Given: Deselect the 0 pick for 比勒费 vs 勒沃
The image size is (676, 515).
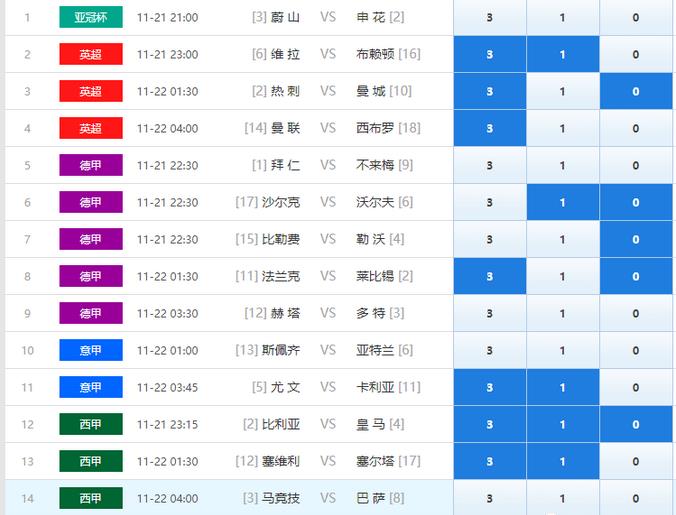Looking at the screenshot, I should [x=636, y=240].
